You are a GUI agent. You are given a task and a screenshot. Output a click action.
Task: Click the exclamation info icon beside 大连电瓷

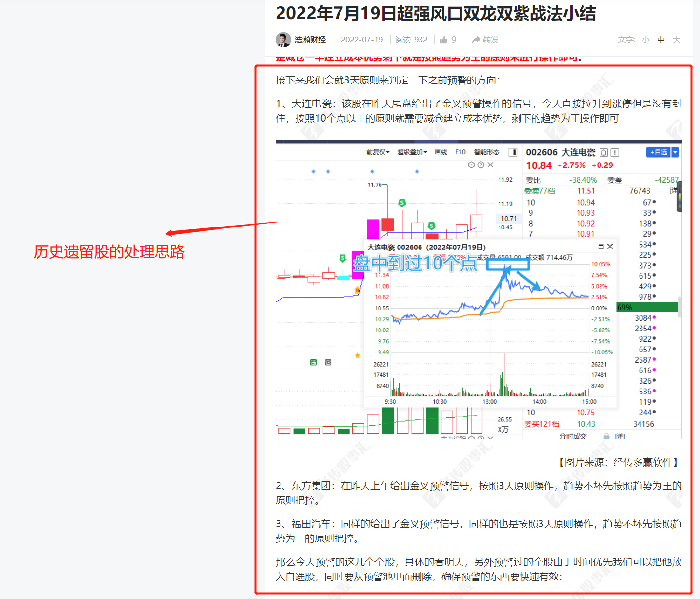point(615,152)
